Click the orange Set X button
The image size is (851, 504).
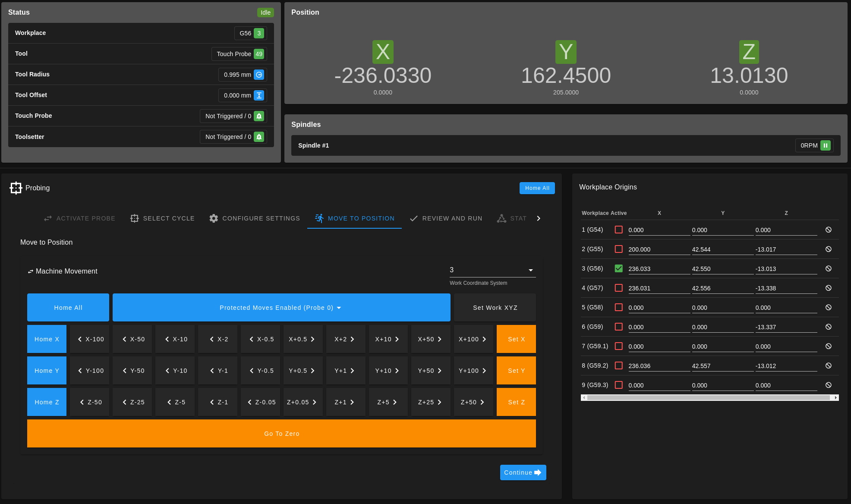[x=516, y=339]
